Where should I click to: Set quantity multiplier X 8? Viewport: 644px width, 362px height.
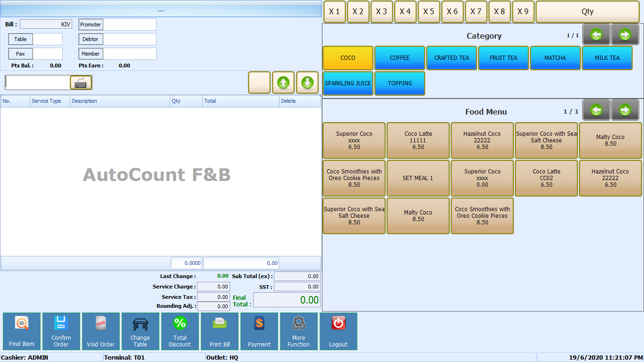click(500, 12)
